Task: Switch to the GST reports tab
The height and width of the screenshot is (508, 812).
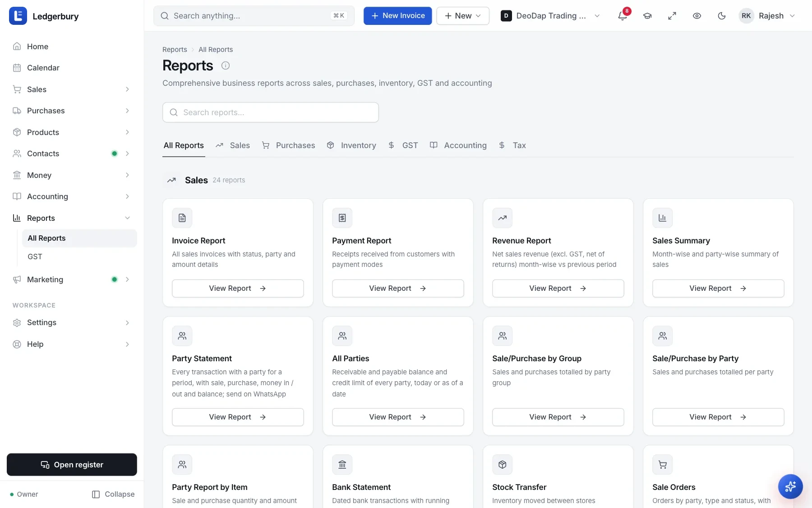Action: (403, 145)
